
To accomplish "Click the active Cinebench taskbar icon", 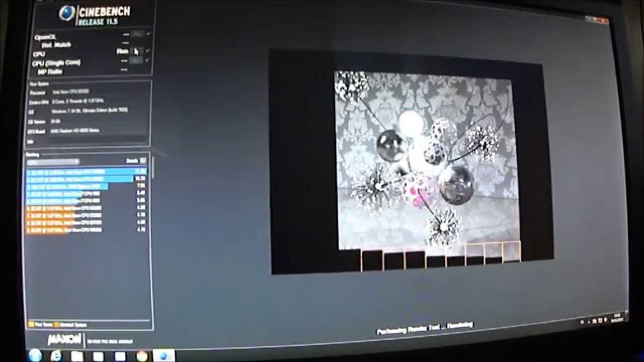I will (x=163, y=356).
